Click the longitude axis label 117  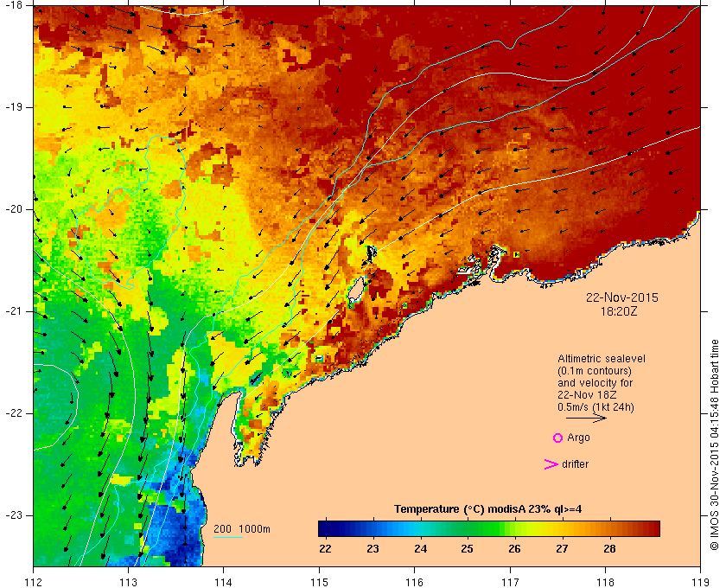[x=510, y=582]
